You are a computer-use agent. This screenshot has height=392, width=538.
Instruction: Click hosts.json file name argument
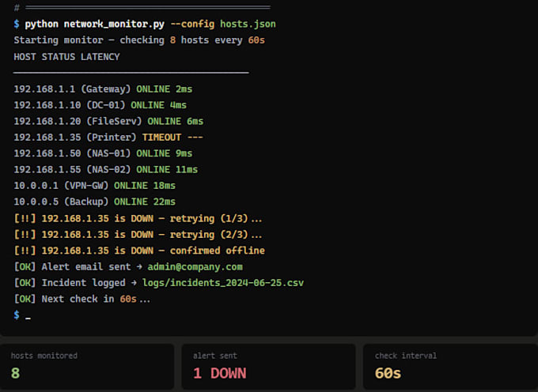tap(248, 24)
